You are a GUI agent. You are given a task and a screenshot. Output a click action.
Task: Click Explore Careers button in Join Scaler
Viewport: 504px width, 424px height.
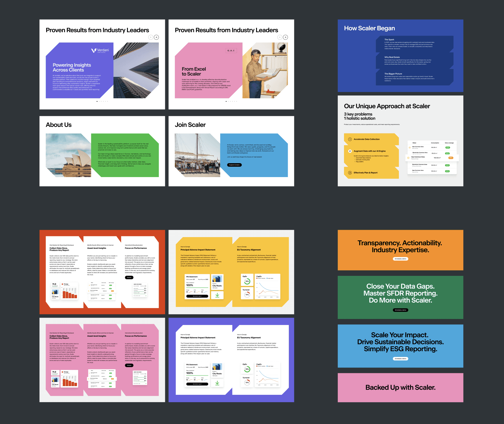(234, 165)
